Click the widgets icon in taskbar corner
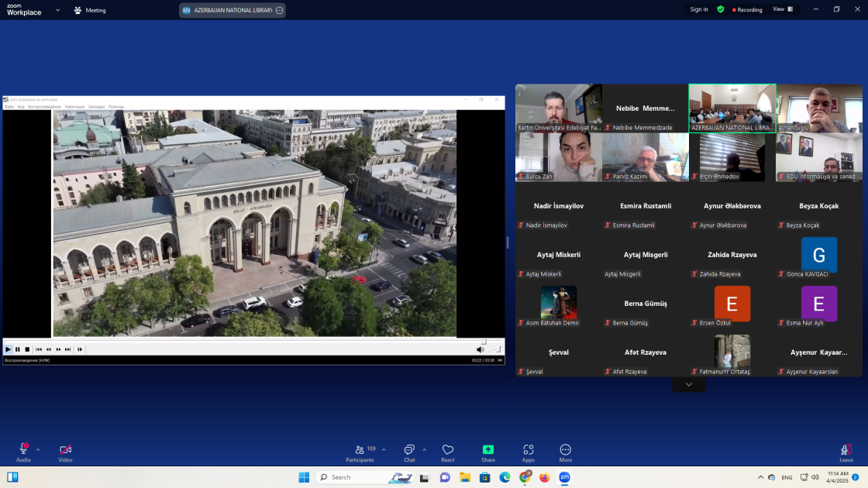This screenshot has height=488, width=868. click(12, 477)
